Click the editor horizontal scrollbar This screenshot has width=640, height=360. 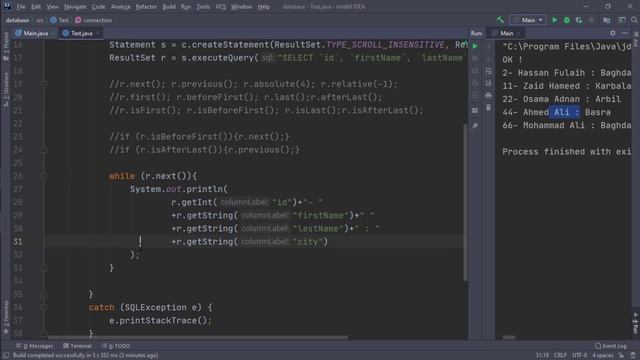[x=198, y=338]
